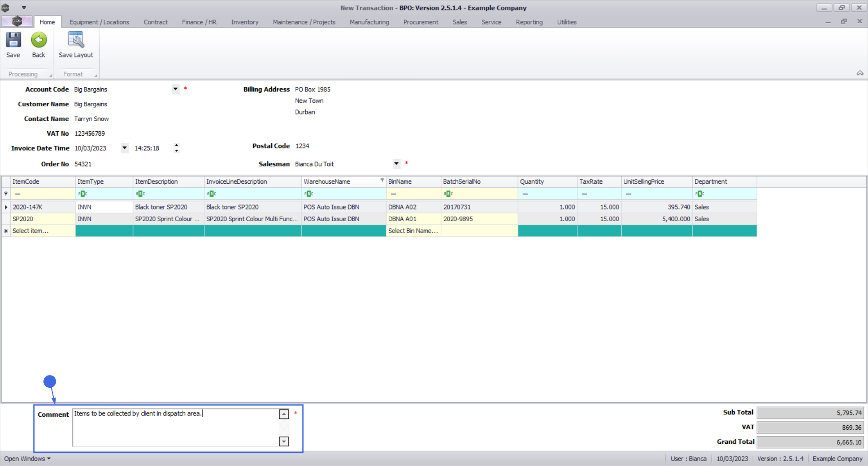This screenshot has height=466, width=868.
Task: Click into the Comment text field
Action: click(x=175, y=427)
